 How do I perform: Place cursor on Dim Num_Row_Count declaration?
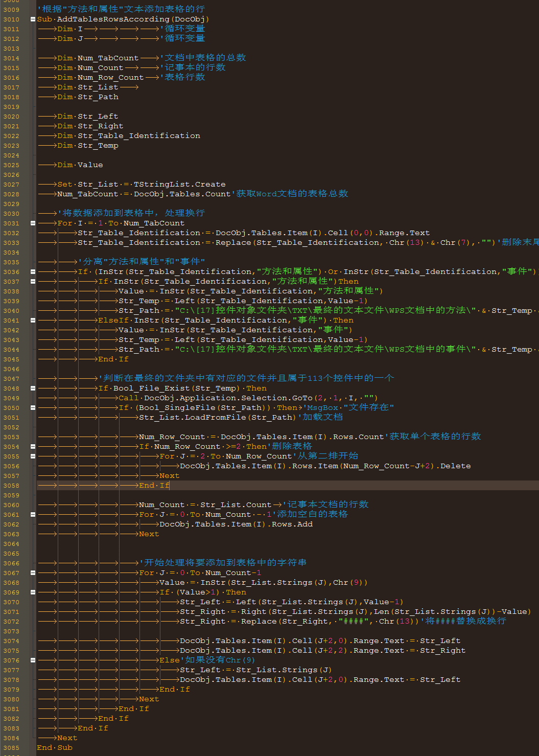[100, 78]
